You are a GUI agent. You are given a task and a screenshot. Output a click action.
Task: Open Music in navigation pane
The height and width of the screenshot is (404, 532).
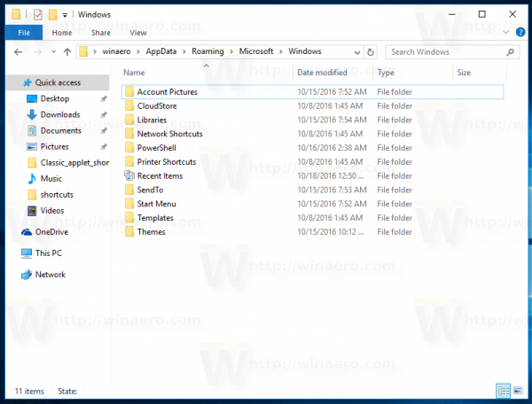point(51,179)
